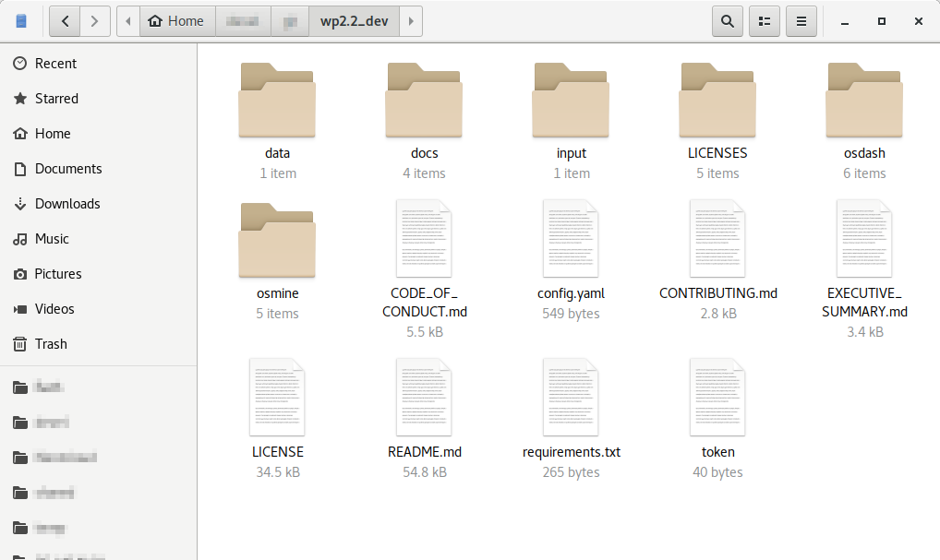Select the osdash folder icon
The height and width of the screenshot is (560, 940).
pos(864,100)
